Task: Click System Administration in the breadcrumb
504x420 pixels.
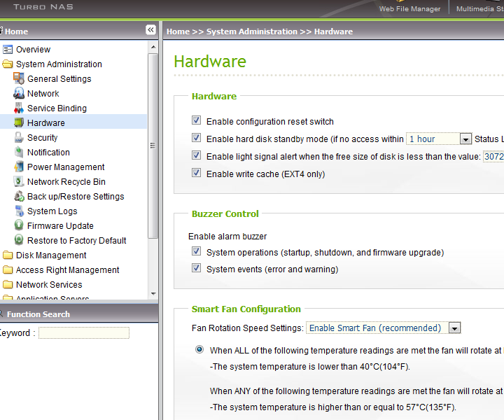Action: click(x=252, y=31)
